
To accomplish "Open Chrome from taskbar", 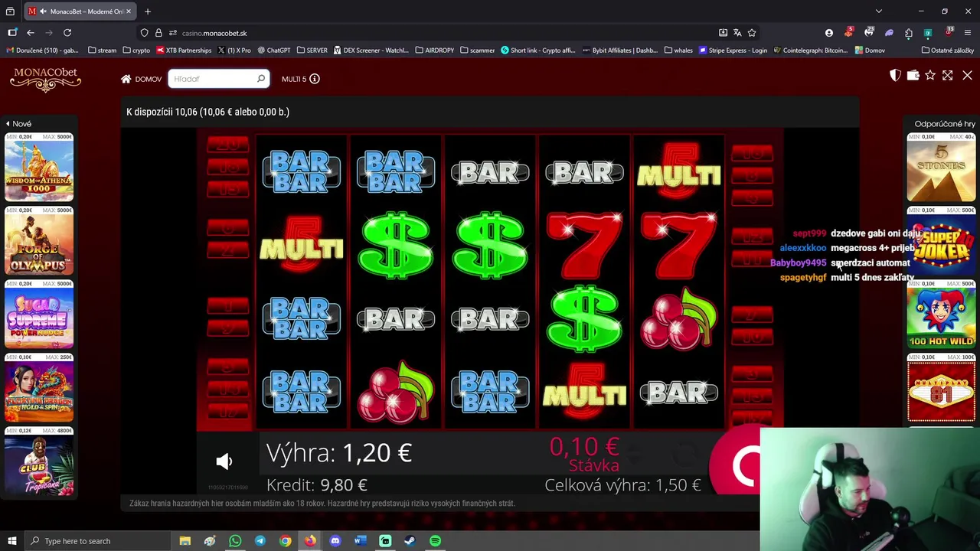I will 285,541.
